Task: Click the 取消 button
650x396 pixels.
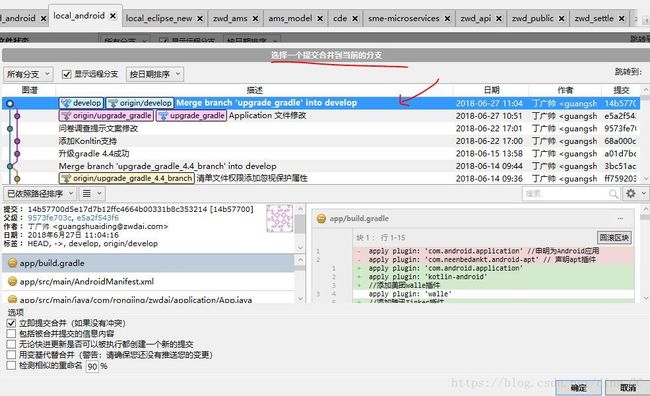Action: (x=628, y=388)
